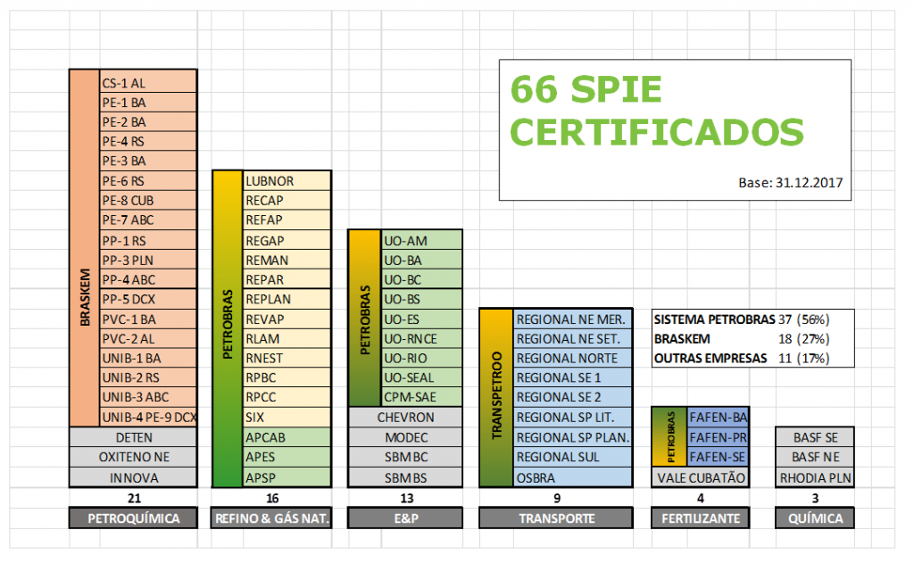
Task: Select the "REGIONAL SE 2" cell
Action: (572, 397)
